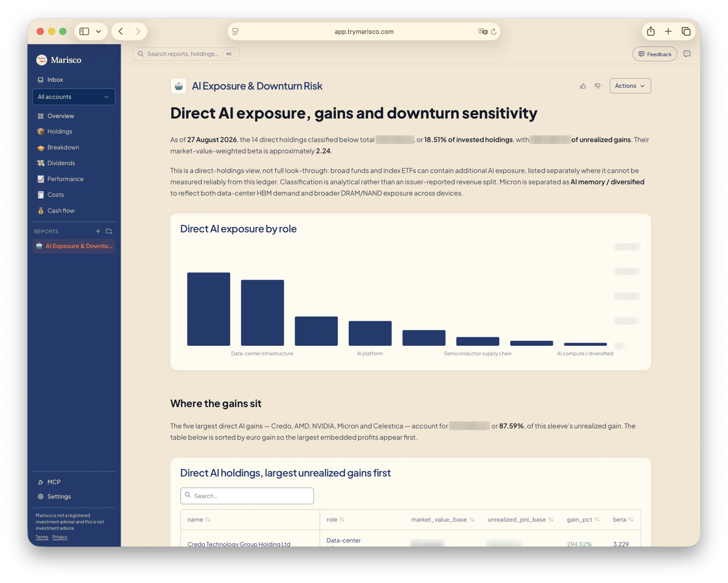Select the AI Exposure & Downturn report
The image size is (728, 583).
pos(74,246)
